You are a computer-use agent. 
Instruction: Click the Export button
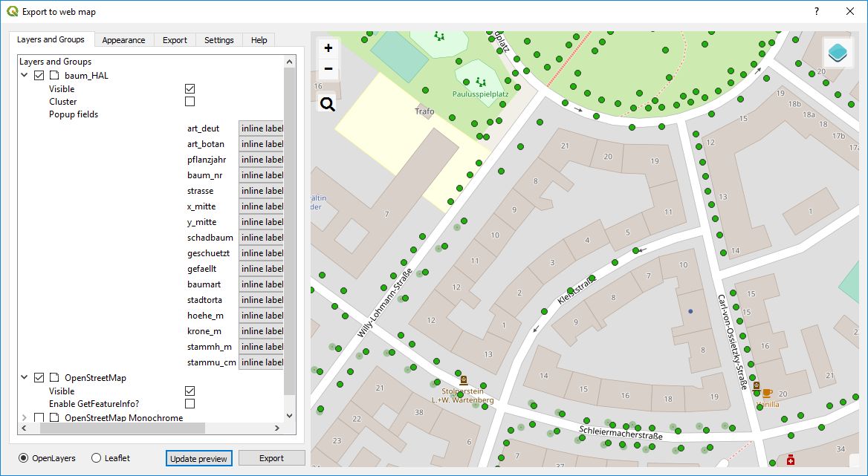pyautogui.click(x=271, y=458)
